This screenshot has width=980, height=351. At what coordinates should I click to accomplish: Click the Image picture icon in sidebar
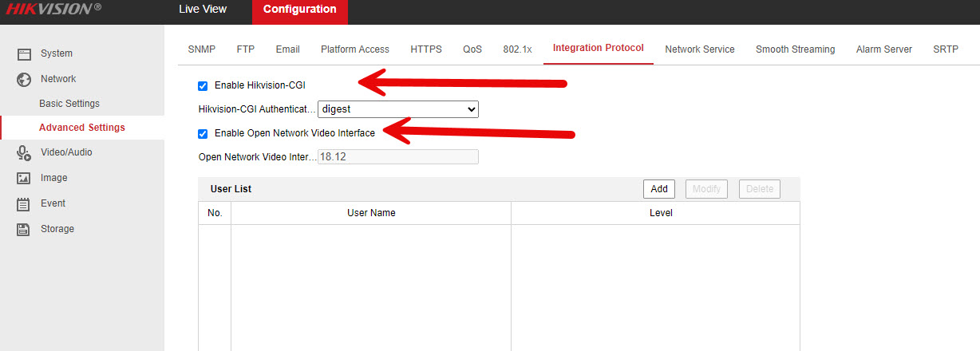pyautogui.click(x=24, y=178)
